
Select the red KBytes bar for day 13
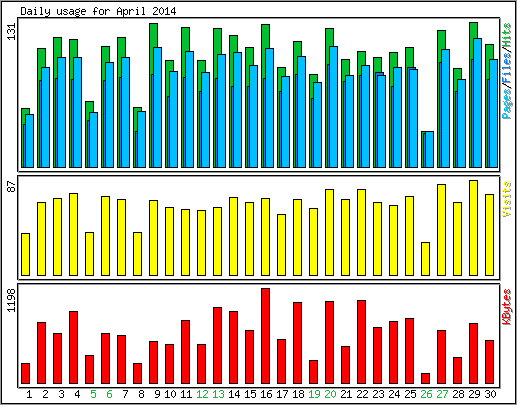(x=218, y=346)
